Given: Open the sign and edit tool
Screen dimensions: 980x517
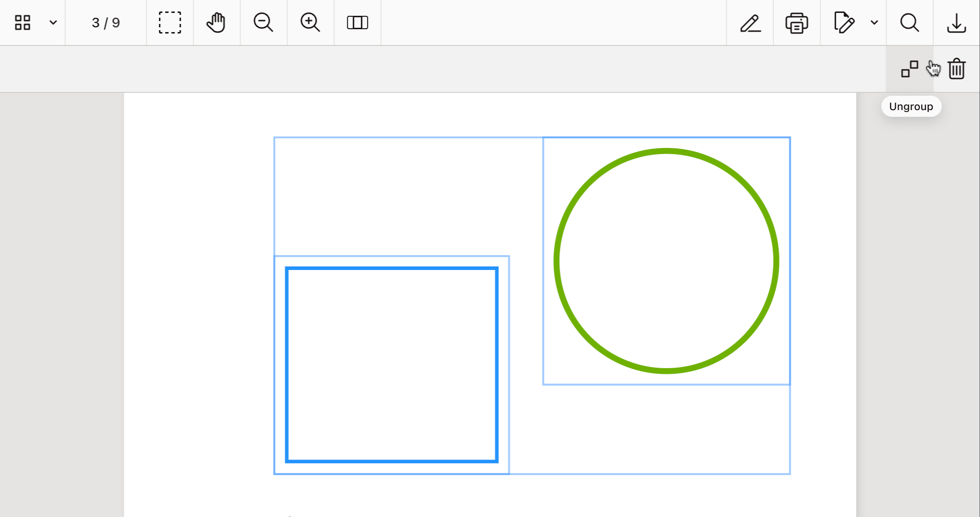Looking at the screenshot, I should [844, 22].
